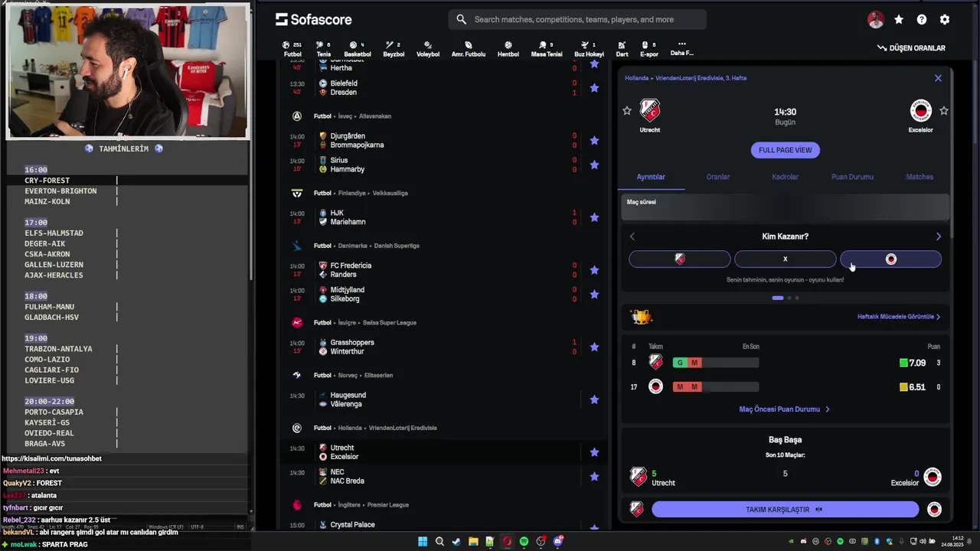Open the user profile avatar
This screenshot has width=980, height=551.
click(x=876, y=20)
